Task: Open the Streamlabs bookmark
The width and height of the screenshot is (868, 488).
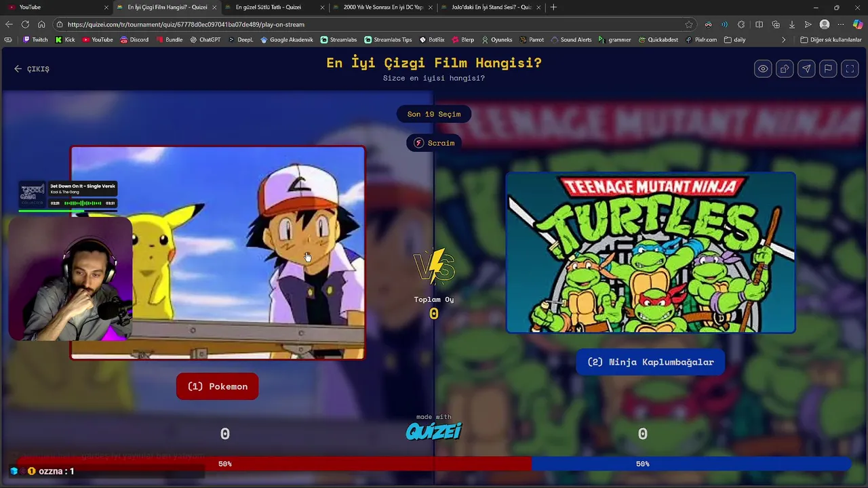Action: (338, 39)
